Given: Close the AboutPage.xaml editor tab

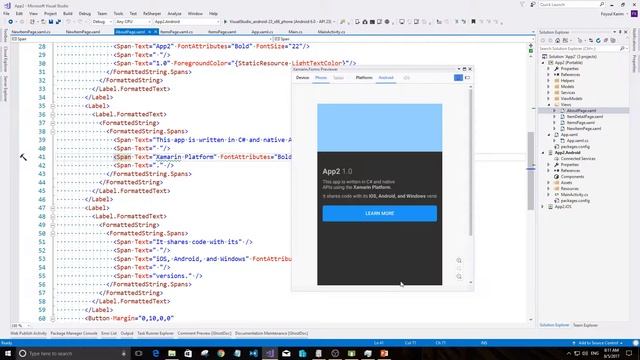Looking at the screenshot, I should tap(156, 32).
